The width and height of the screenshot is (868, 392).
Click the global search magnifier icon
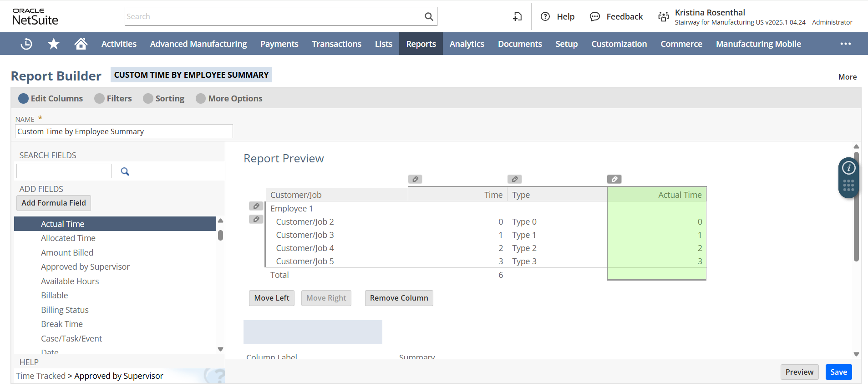(x=429, y=16)
